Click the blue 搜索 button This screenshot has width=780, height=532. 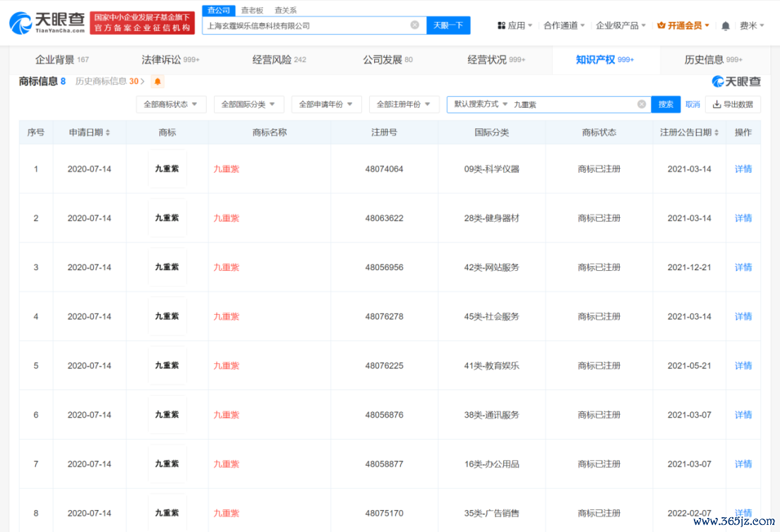click(666, 104)
